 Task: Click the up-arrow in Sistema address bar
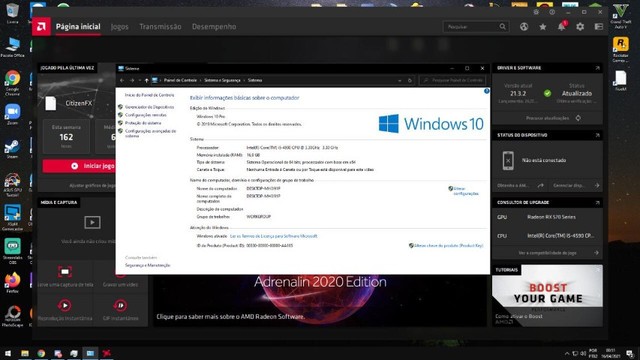point(147,80)
